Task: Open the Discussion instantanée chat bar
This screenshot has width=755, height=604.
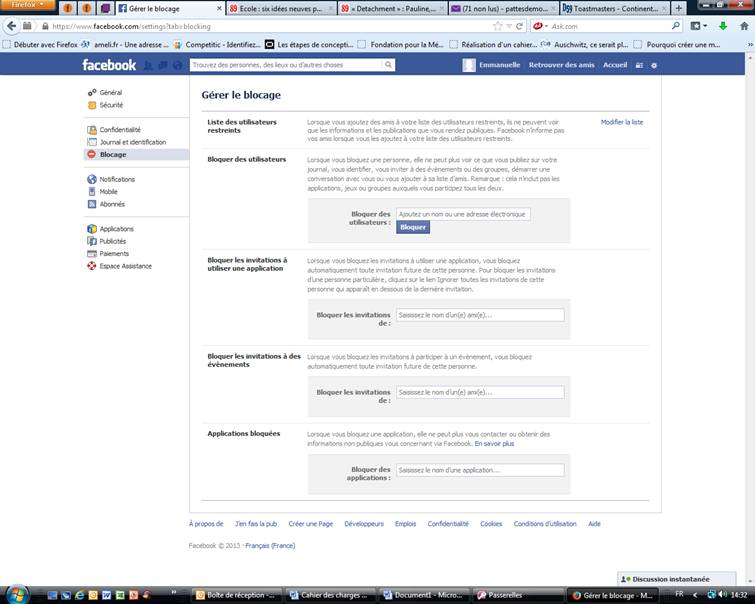Action: [677, 579]
